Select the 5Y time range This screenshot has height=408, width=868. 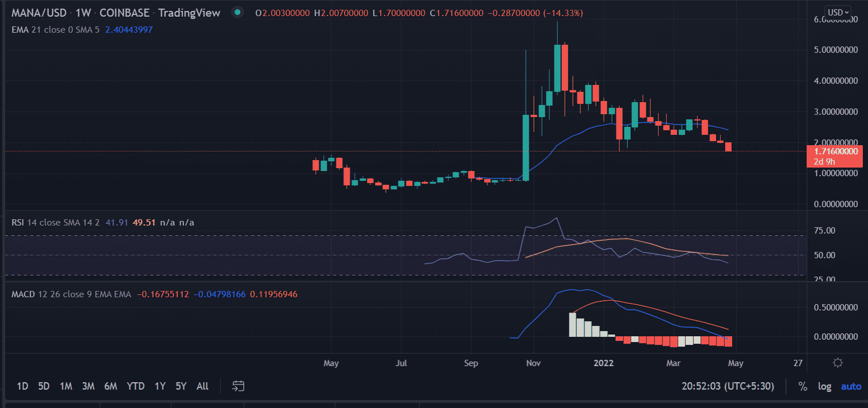coord(181,386)
